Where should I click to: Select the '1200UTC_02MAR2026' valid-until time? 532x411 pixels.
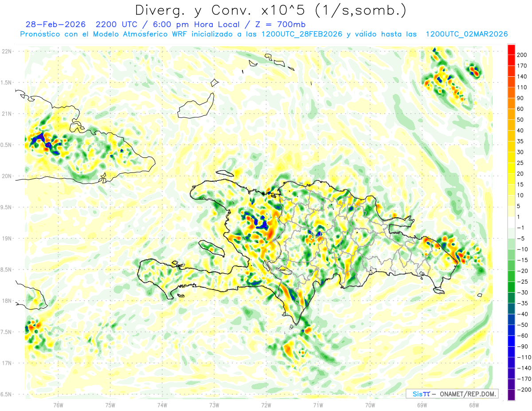[x=467, y=34]
